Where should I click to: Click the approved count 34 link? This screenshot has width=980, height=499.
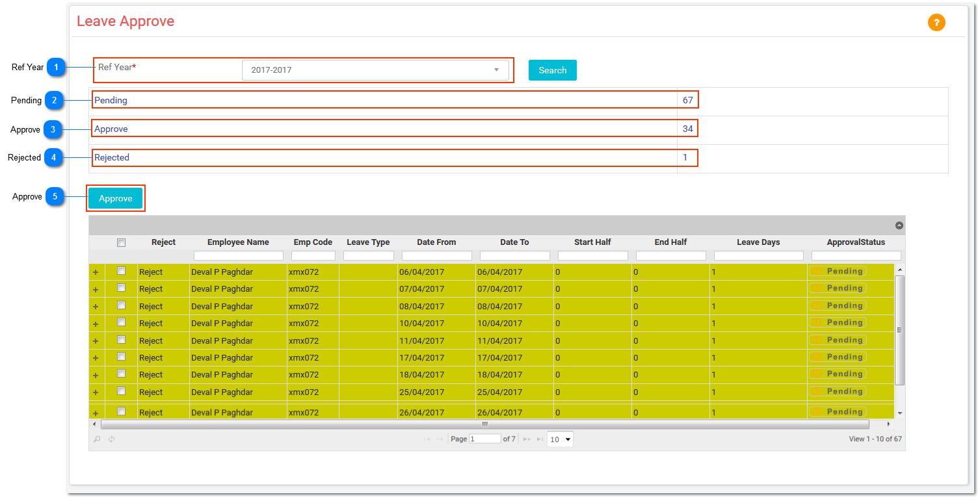click(x=688, y=129)
